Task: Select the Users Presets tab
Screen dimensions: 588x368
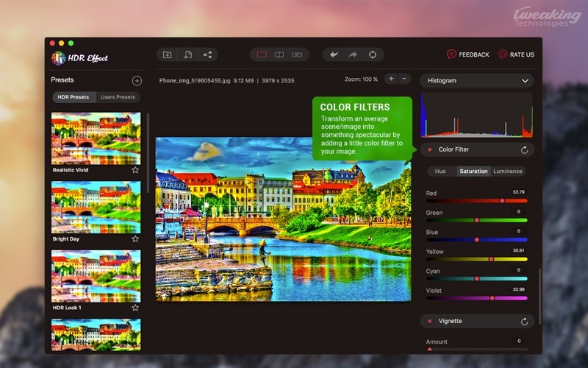Action: [118, 97]
